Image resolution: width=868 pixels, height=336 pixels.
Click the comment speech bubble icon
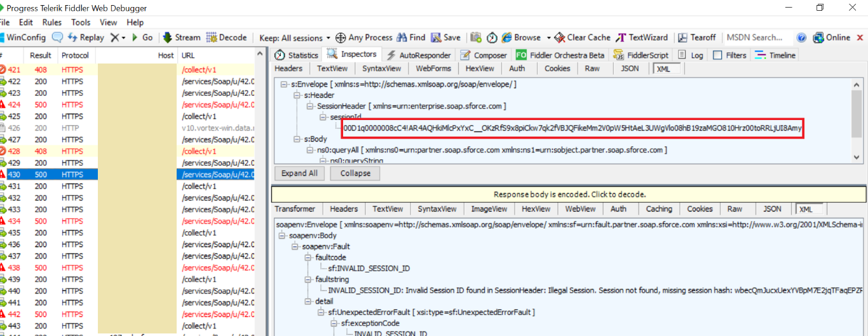pyautogui.click(x=57, y=37)
